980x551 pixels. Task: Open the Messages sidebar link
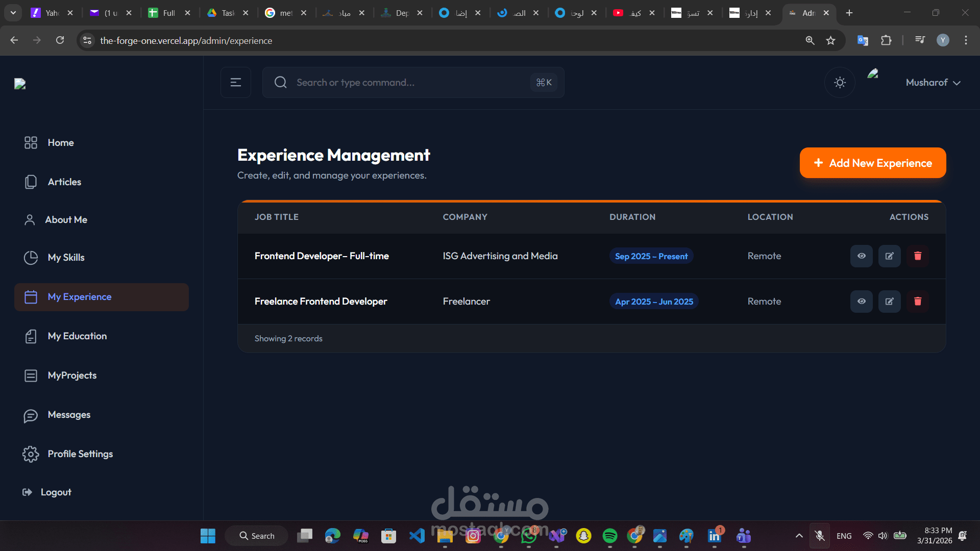pos(69,415)
